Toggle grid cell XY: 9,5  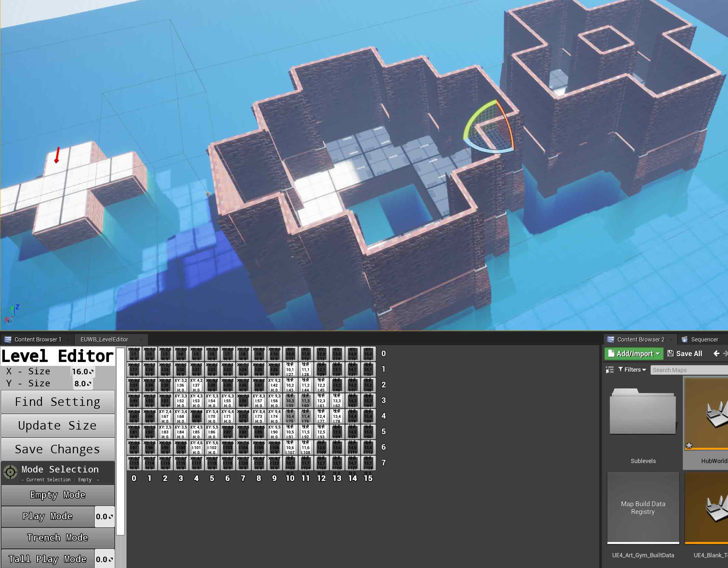pos(274,432)
